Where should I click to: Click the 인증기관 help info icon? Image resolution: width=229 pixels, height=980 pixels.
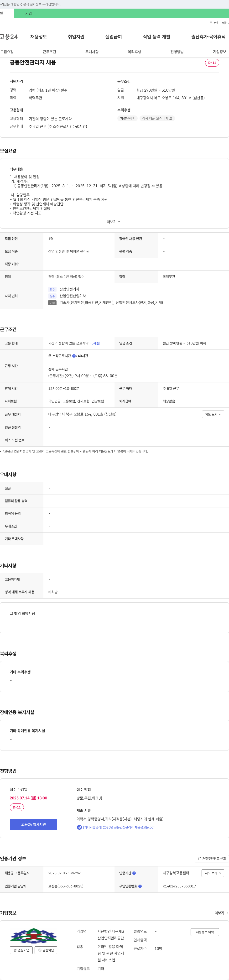[134, 873]
